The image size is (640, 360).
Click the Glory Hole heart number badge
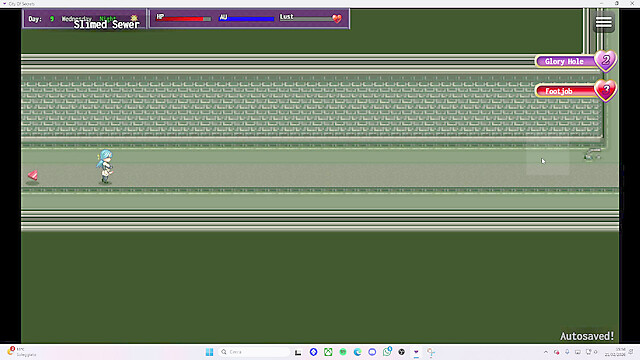coord(605,61)
